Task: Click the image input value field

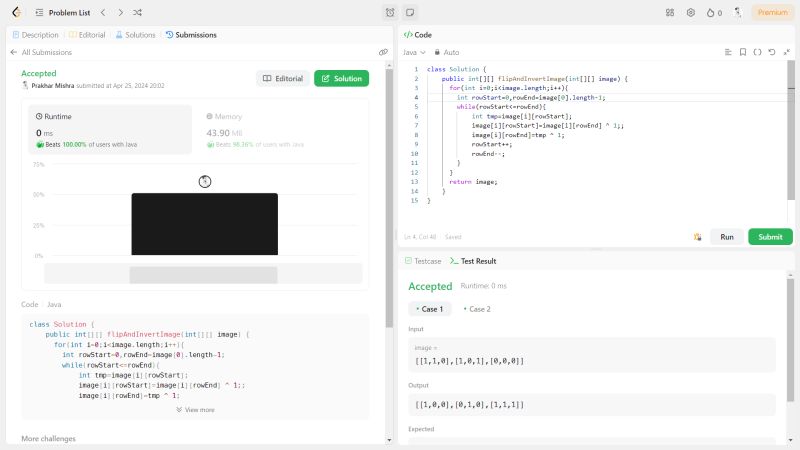Action: coord(592,355)
